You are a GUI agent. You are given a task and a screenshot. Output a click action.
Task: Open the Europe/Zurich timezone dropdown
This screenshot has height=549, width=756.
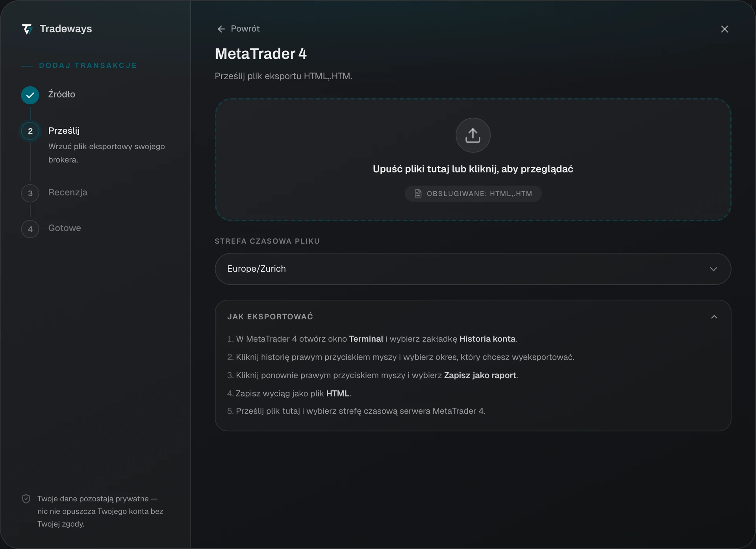coord(473,269)
